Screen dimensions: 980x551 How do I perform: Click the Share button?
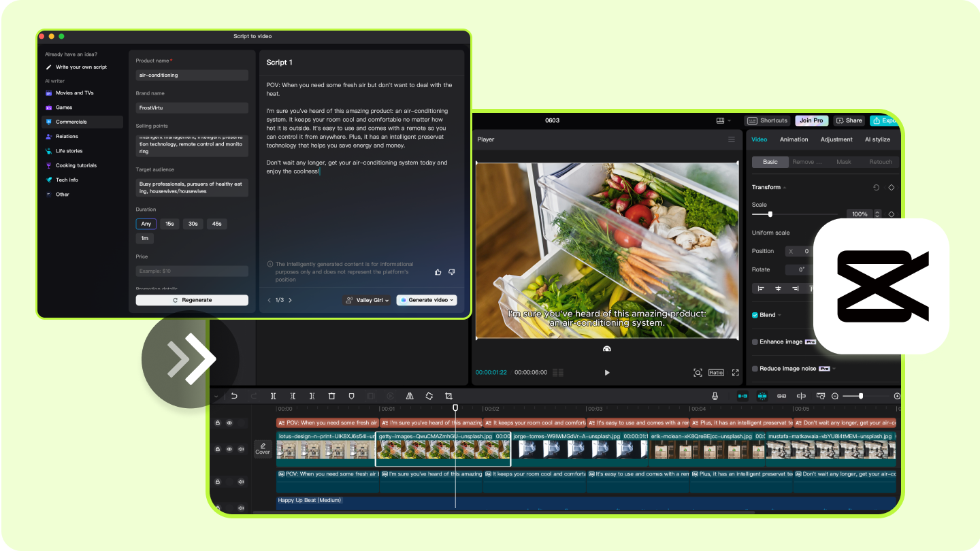pyautogui.click(x=849, y=120)
